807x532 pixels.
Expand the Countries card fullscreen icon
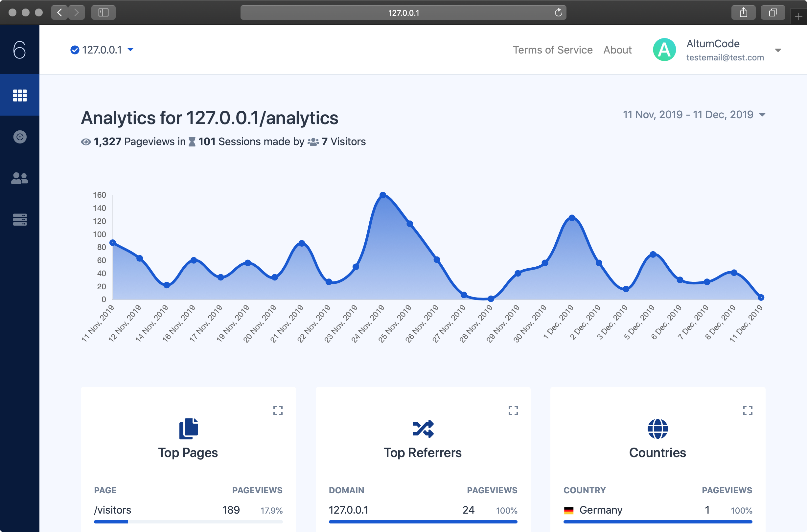click(x=748, y=410)
